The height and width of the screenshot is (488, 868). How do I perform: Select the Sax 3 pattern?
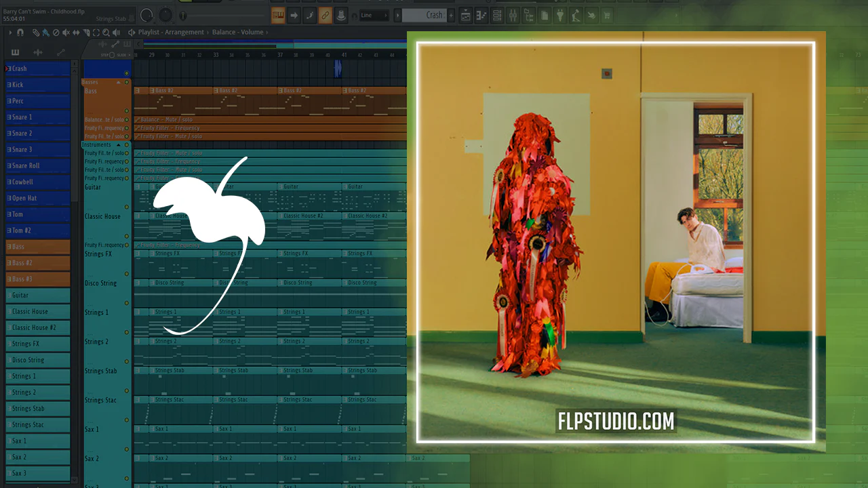38,474
